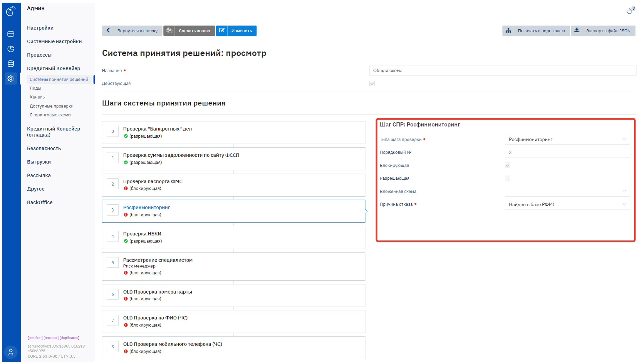Click Экспорт в файл JSON button
644x364 pixels.
click(x=603, y=31)
